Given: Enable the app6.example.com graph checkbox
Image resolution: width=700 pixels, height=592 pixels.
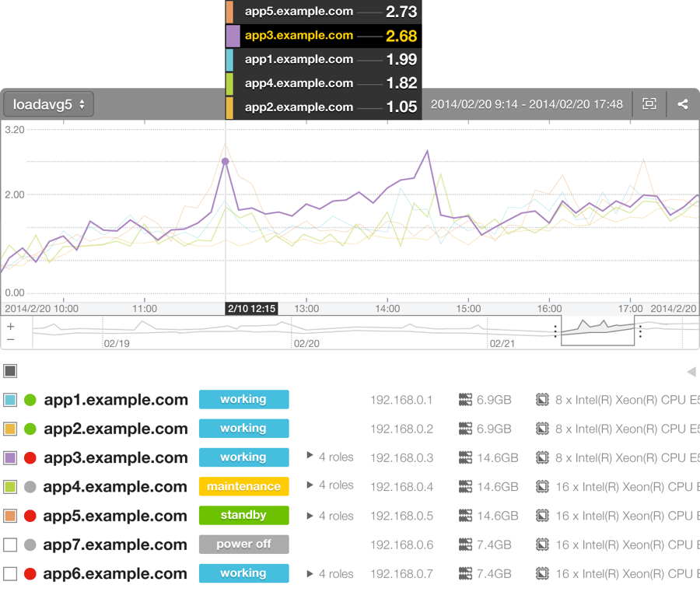Looking at the screenshot, I should (x=10, y=574).
